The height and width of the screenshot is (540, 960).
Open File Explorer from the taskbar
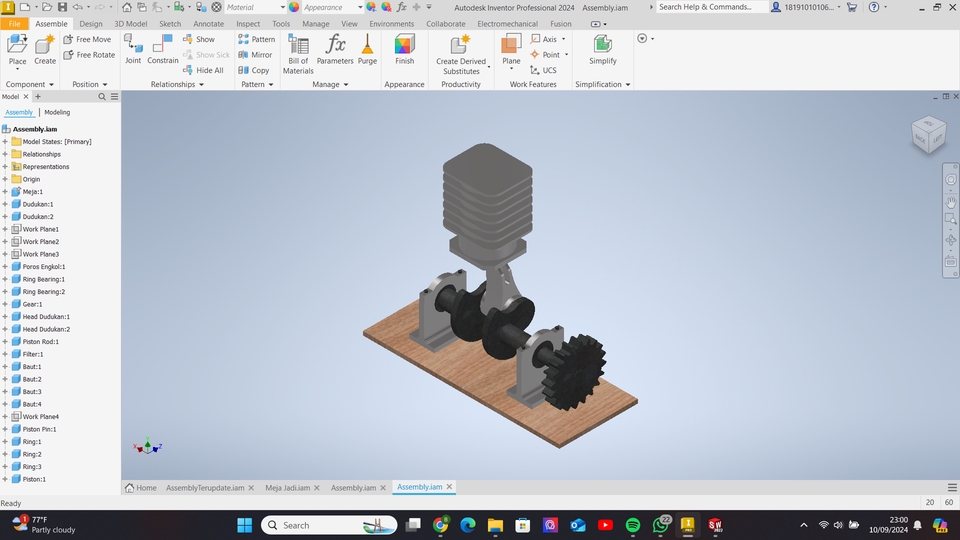pyautogui.click(x=495, y=525)
